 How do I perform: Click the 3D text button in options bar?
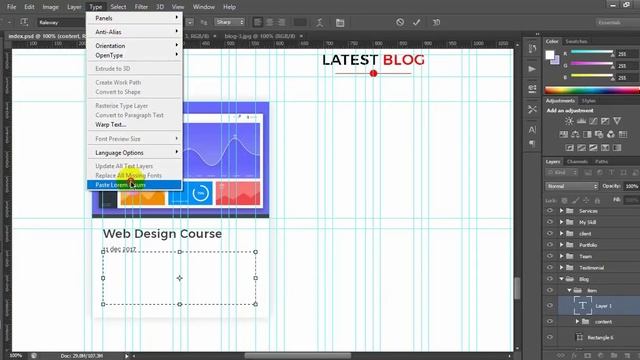[x=436, y=22]
